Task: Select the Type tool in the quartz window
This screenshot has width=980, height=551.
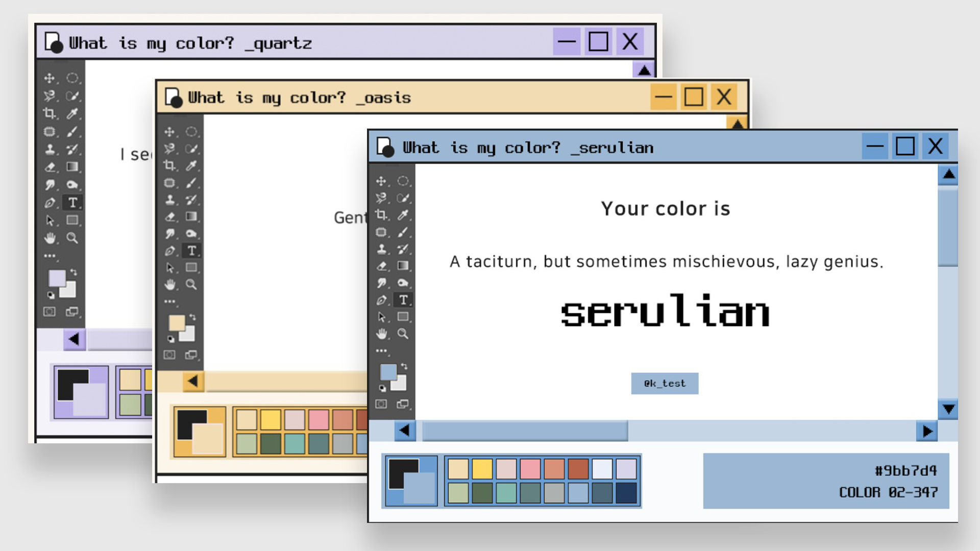Action: pyautogui.click(x=72, y=203)
